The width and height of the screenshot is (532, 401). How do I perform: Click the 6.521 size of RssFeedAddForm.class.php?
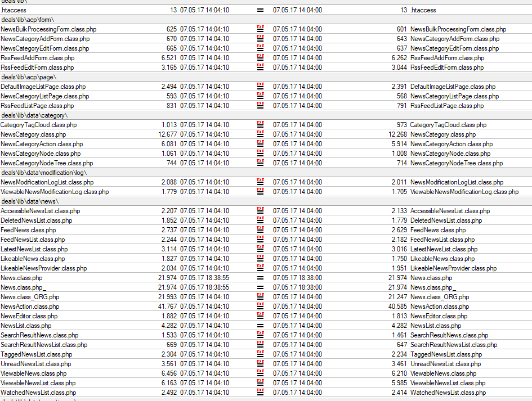tap(169, 58)
